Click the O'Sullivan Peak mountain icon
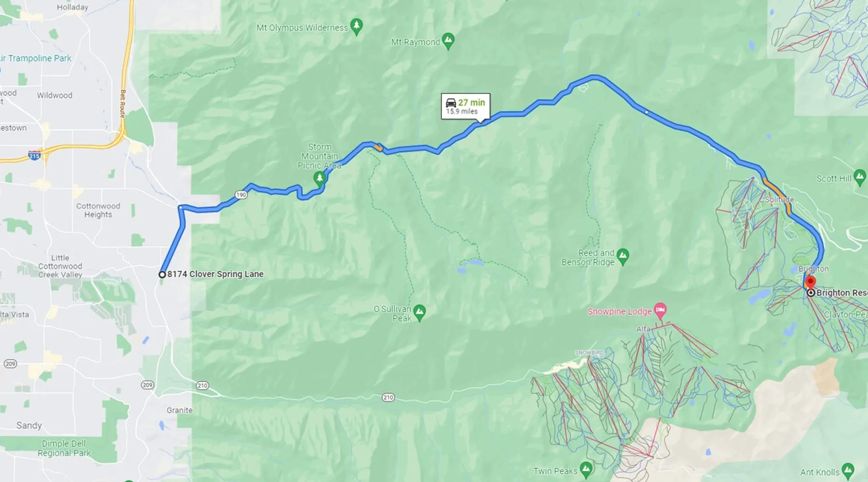The width and height of the screenshot is (868, 482). click(419, 312)
